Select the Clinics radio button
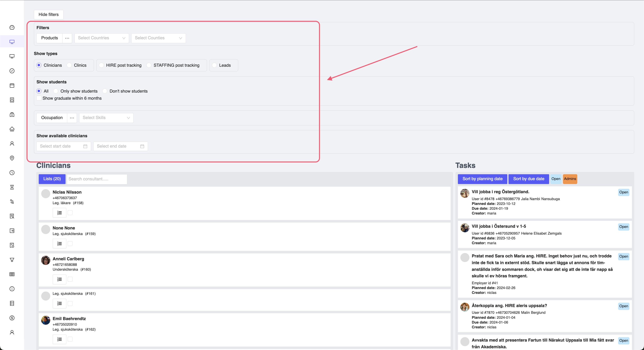 (x=70, y=65)
